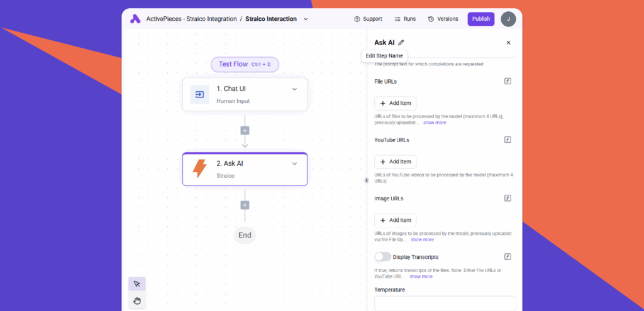Add a step after the Chat UI step
This screenshot has width=644, height=311.
pos(245,131)
